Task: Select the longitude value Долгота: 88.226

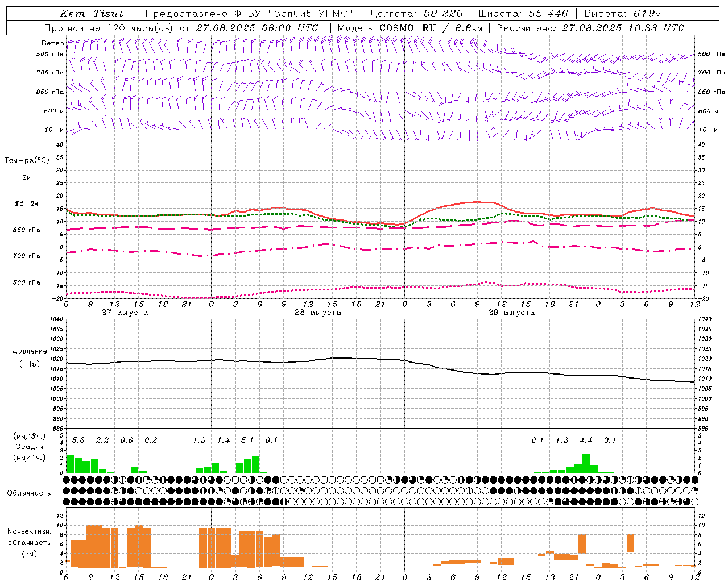Action: (416, 14)
